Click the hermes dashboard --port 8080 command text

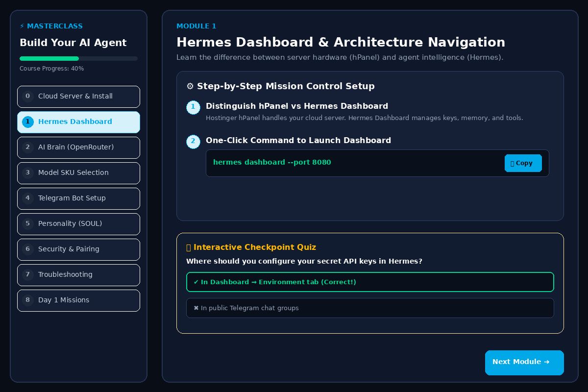point(272,162)
